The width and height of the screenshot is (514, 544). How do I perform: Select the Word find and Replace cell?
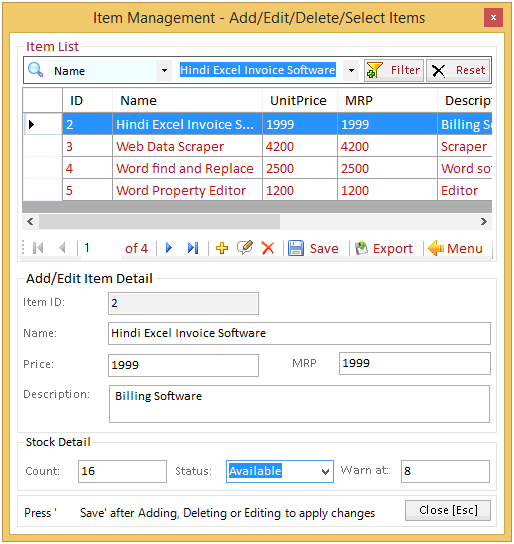(187, 168)
